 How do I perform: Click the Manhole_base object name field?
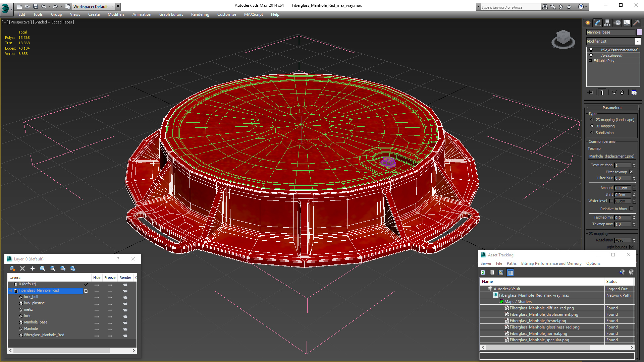[610, 32]
